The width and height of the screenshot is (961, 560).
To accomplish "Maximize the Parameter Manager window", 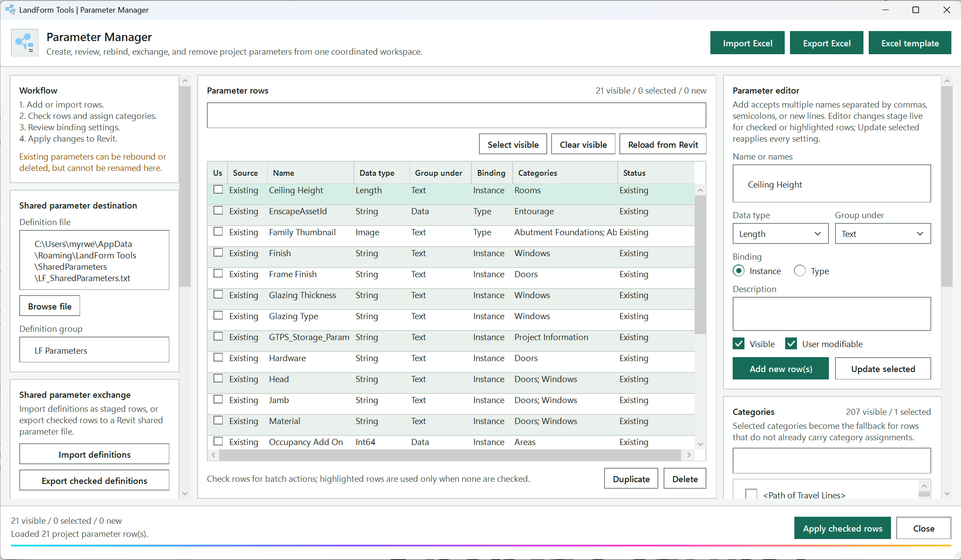I will pos(916,10).
